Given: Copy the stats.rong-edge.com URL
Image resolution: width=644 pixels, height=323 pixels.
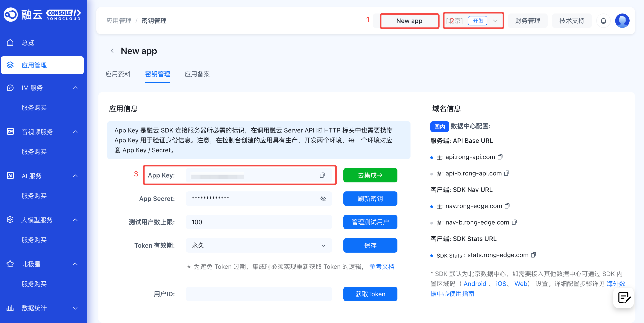Looking at the screenshot, I should point(533,255).
